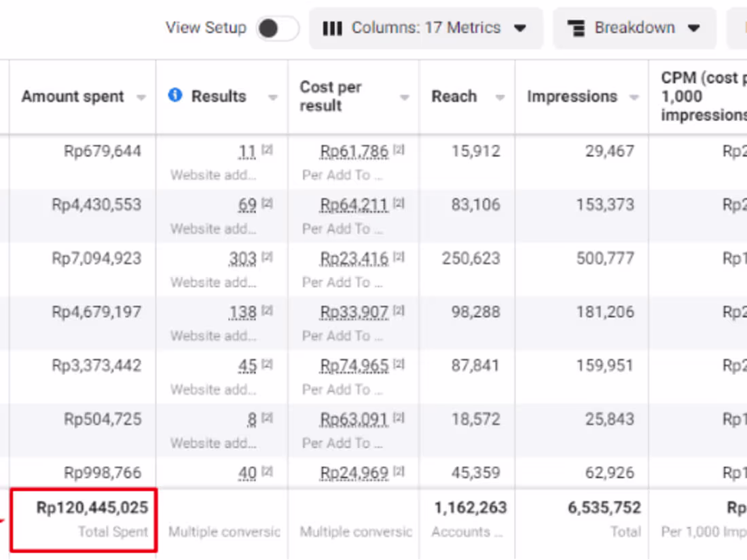Open Impressions column dropdown arrow

click(x=634, y=98)
